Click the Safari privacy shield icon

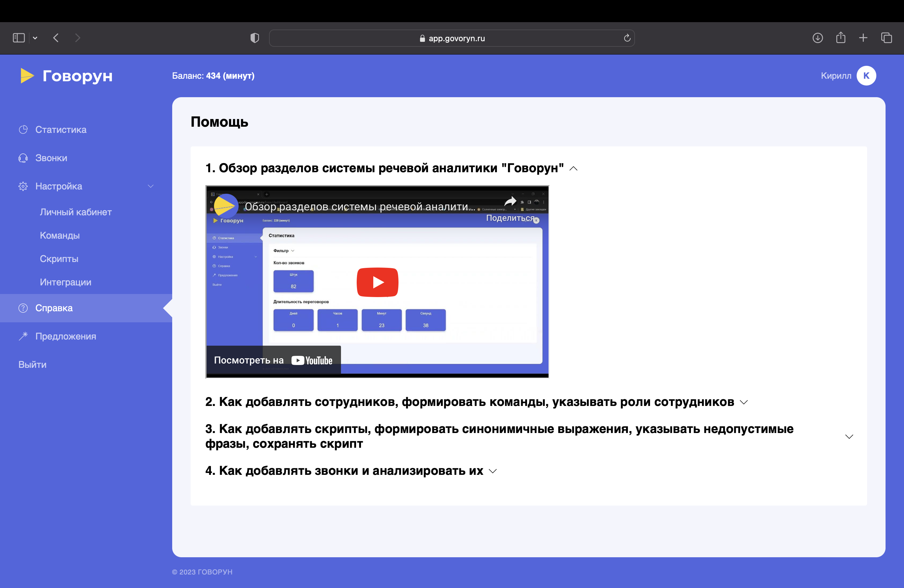pos(255,38)
